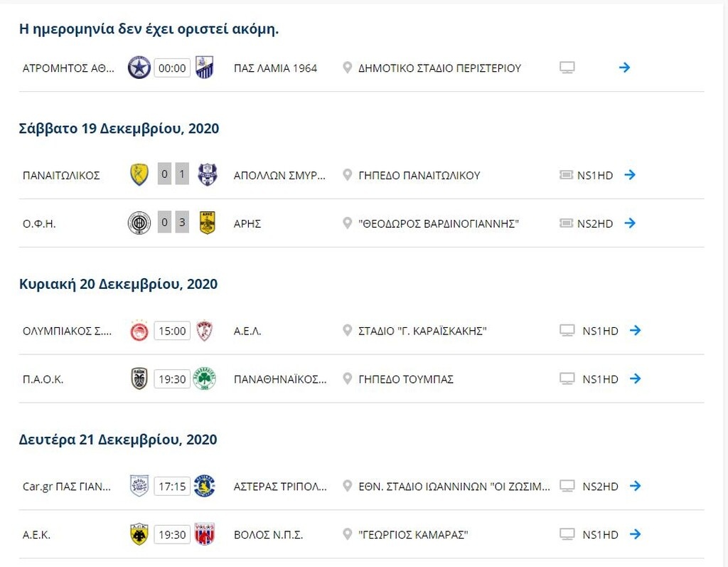Open the Olympiacos crest icon

point(139,330)
